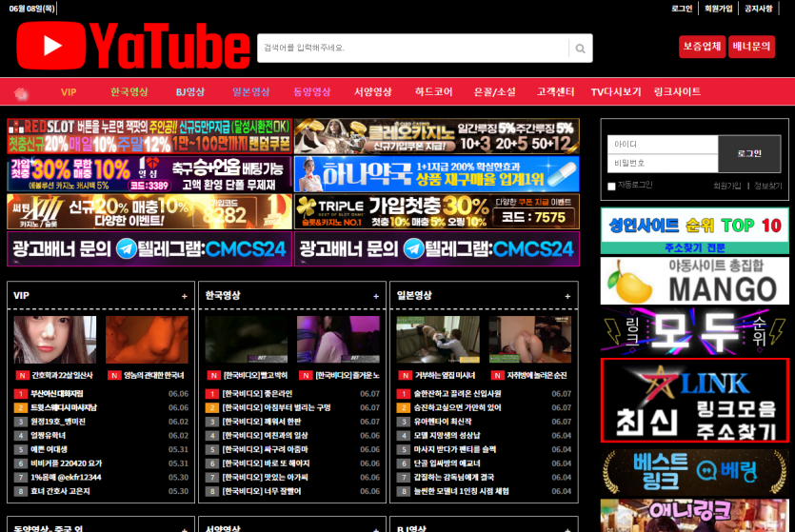Click the 보증업체 button

pos(702,48)
